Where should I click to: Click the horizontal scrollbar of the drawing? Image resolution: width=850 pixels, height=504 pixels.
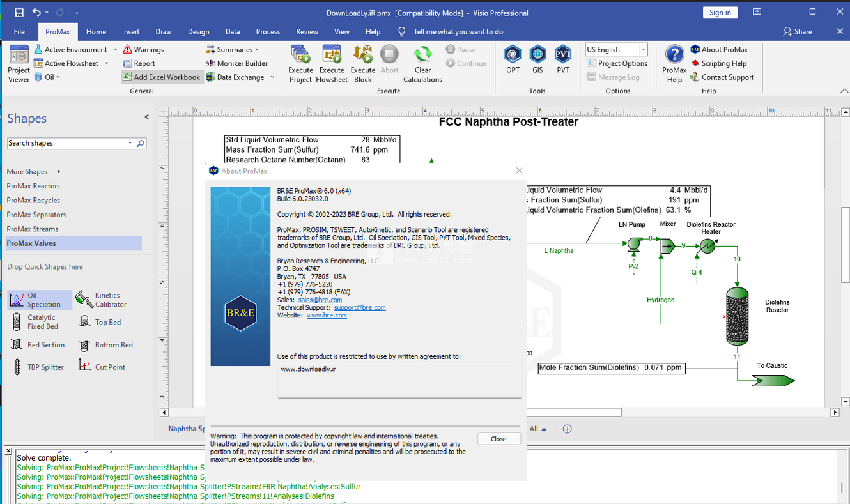(501, 413)
